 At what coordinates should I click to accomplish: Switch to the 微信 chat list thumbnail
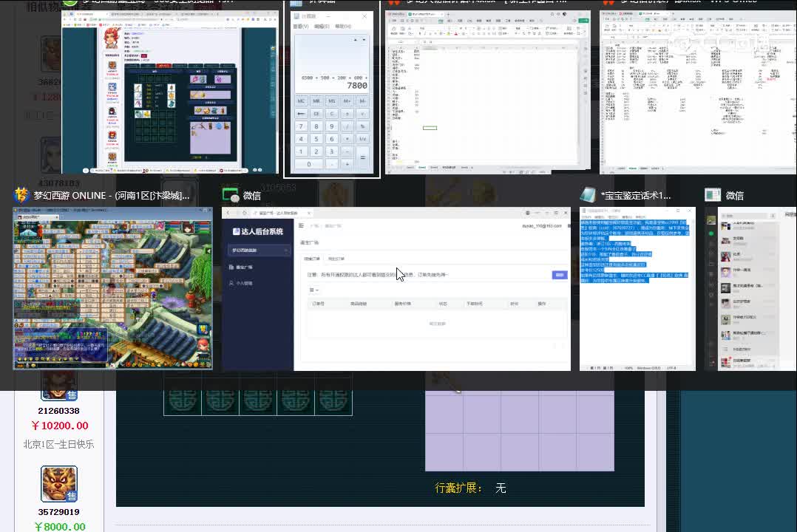[750, 289]
